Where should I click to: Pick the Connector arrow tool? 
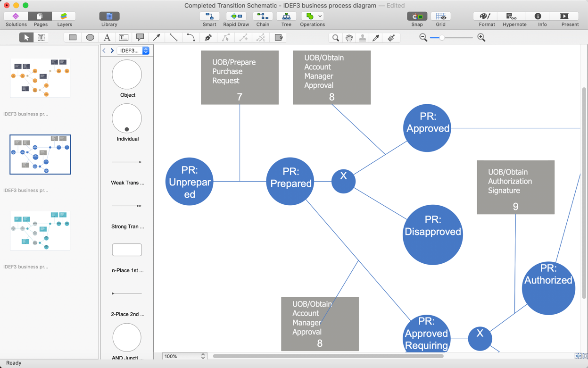tap(157, 37)
